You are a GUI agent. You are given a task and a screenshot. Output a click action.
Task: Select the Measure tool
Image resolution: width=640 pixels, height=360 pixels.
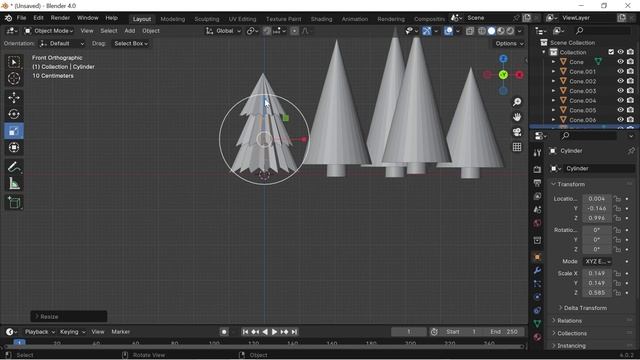(x=14, y=184)
